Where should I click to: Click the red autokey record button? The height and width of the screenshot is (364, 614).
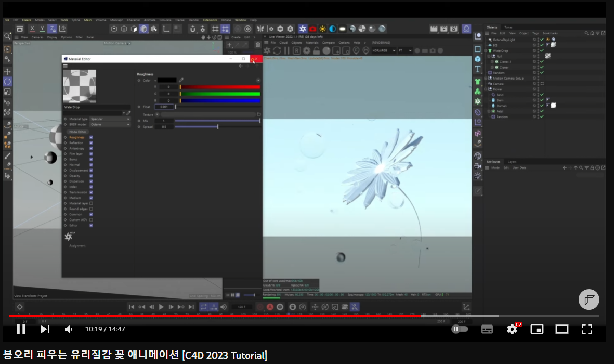pyautogui.click(x=270, y=307)
